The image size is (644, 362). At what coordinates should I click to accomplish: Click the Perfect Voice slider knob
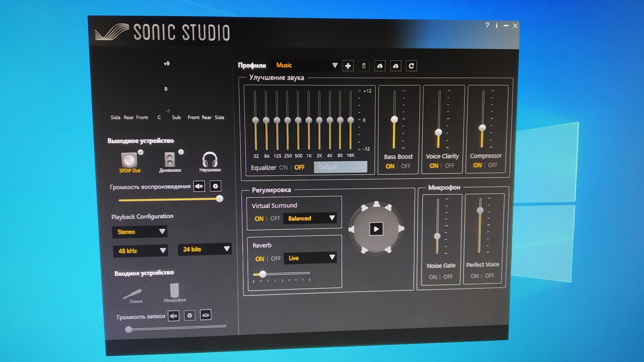[480, 210]
